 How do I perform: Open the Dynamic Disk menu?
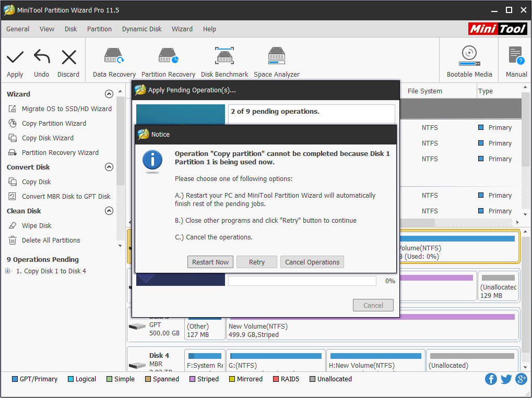[142, 29]
